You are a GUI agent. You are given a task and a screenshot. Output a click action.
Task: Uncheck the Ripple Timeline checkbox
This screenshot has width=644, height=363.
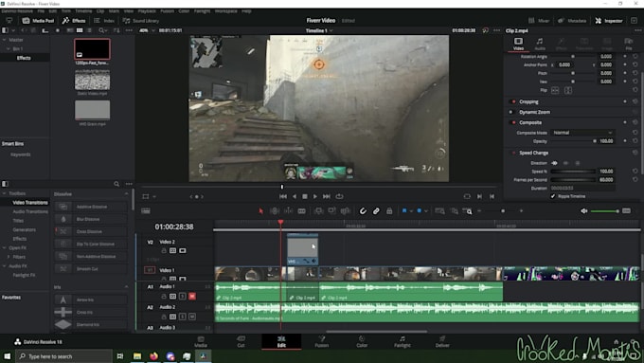pos(553,196)
